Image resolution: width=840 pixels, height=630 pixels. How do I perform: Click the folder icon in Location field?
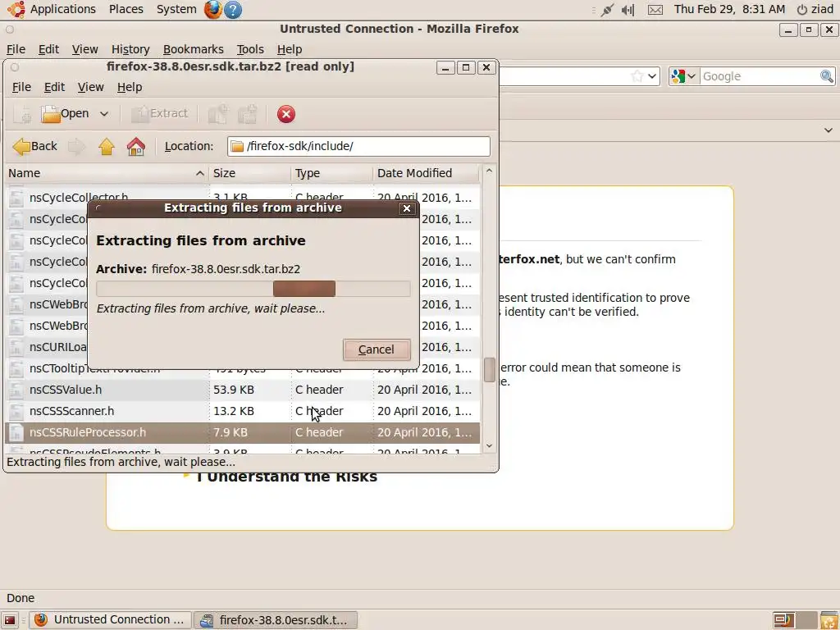coord(237,146)
